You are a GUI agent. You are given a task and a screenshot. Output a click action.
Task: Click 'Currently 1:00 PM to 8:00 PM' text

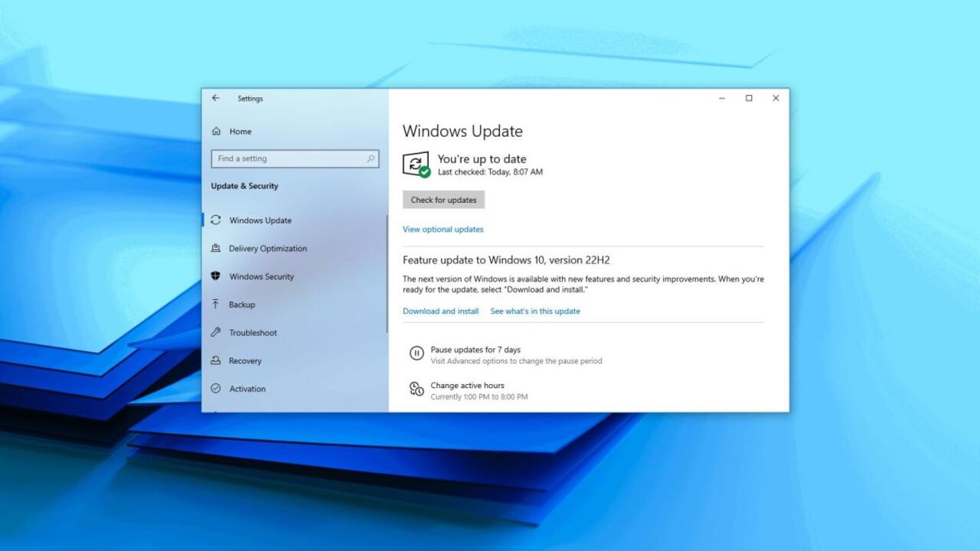pyautogui.click(x=479, y=397)
